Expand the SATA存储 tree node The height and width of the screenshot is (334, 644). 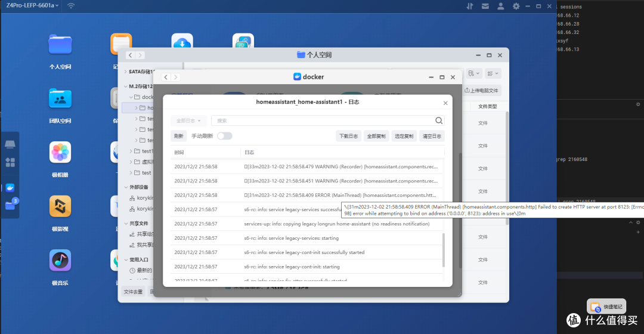pyautogui.click(x=125, y=72)
